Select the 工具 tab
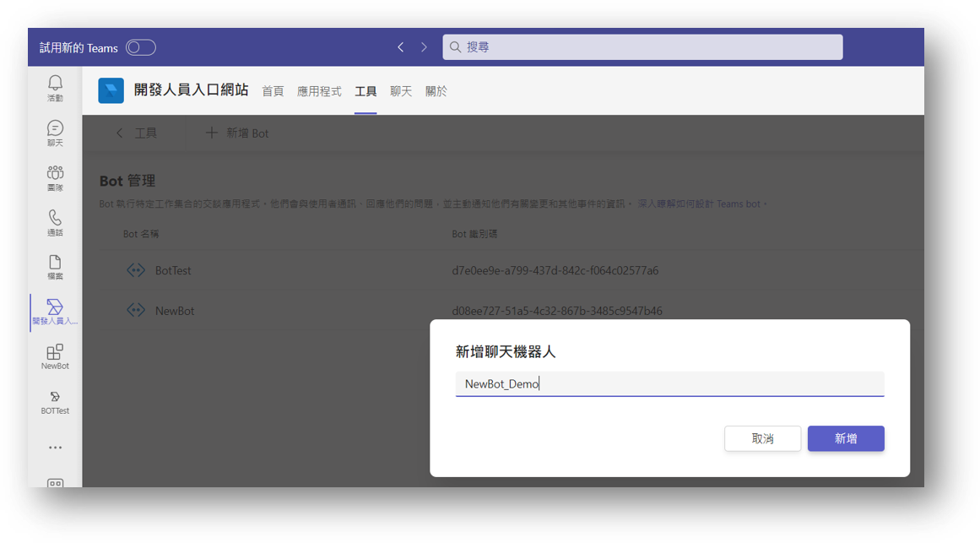This screenshot has height=543, width=980. pyautogui.click(x=365, y=91)
